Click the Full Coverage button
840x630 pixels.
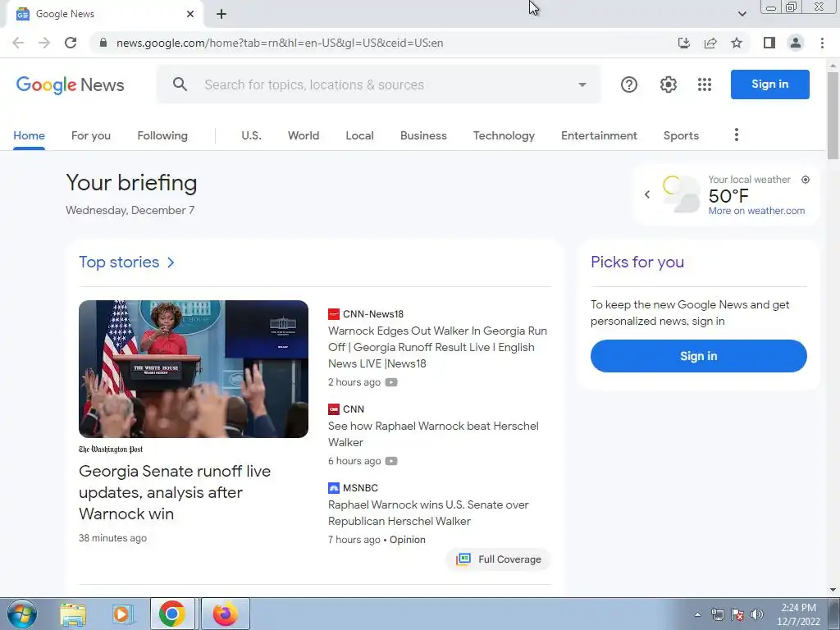498,559
